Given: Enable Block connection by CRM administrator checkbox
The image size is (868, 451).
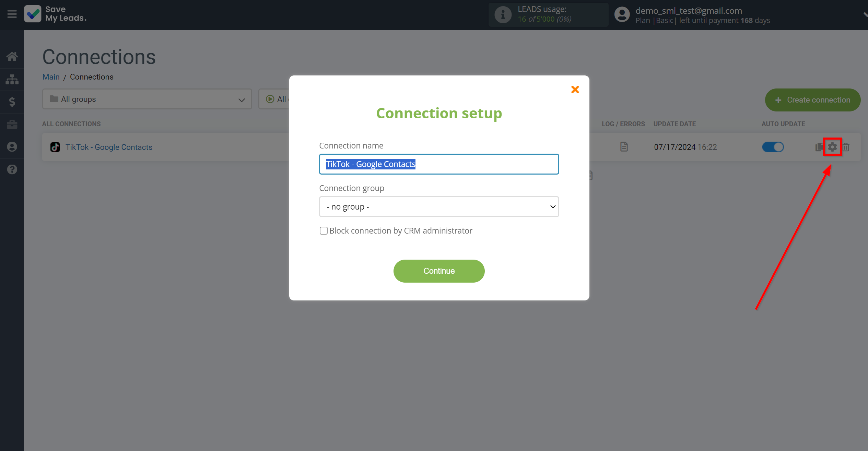Looking at the screenshot, I should (323, 230).
